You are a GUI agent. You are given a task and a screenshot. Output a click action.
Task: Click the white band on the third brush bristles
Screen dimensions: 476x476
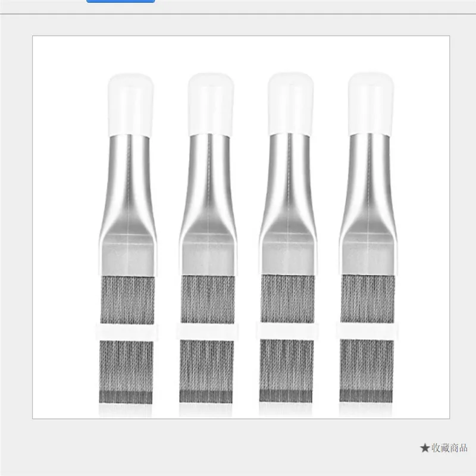287,331
